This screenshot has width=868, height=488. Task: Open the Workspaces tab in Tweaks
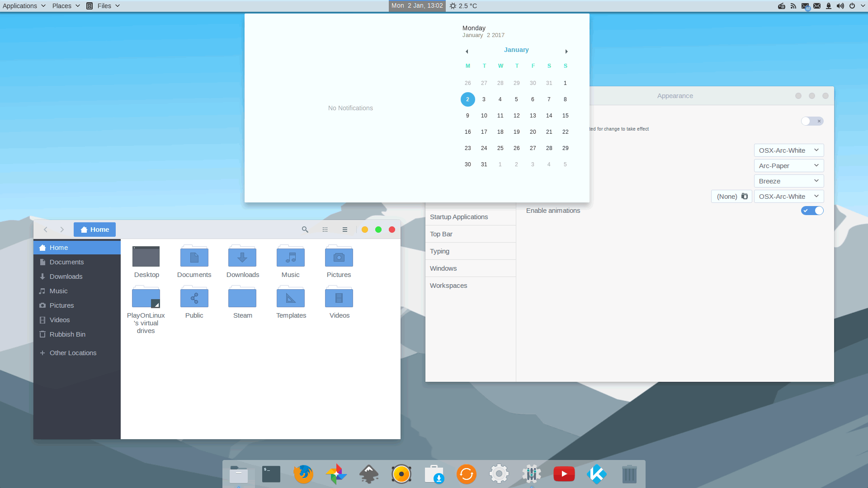tap(448, 286)
